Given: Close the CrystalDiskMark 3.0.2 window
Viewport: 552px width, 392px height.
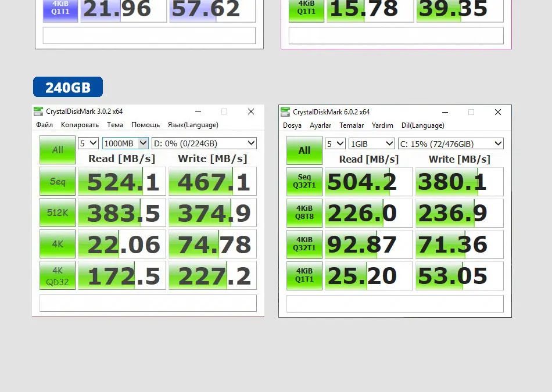Looking at the screenshot, I should point(251,112).
